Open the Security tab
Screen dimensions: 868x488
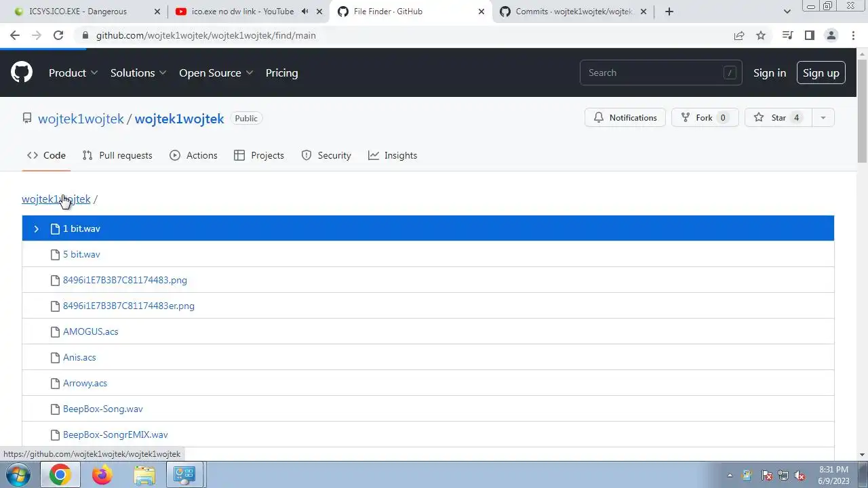point(326,155)
